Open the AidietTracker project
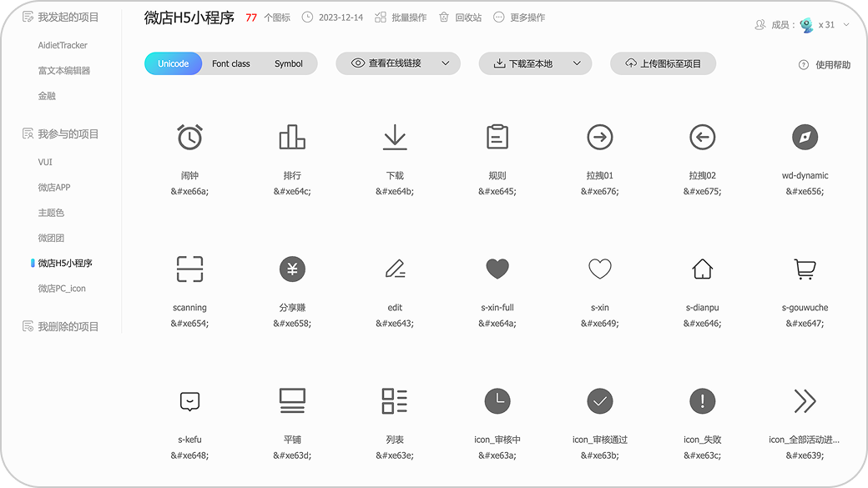Image resolution: width=868 pixels, height=488 pixels. [x=63, y=45]
